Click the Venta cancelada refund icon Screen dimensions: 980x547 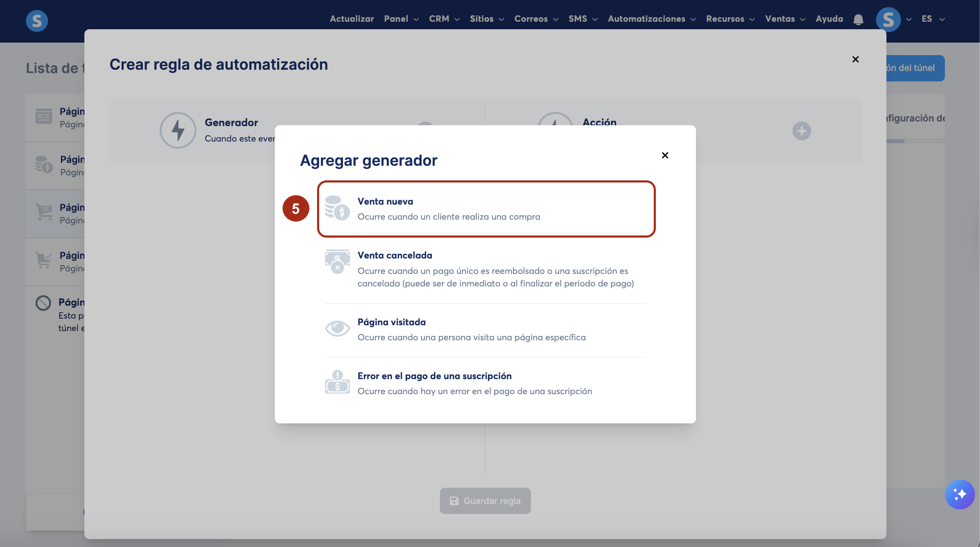[x=337, y=262]
